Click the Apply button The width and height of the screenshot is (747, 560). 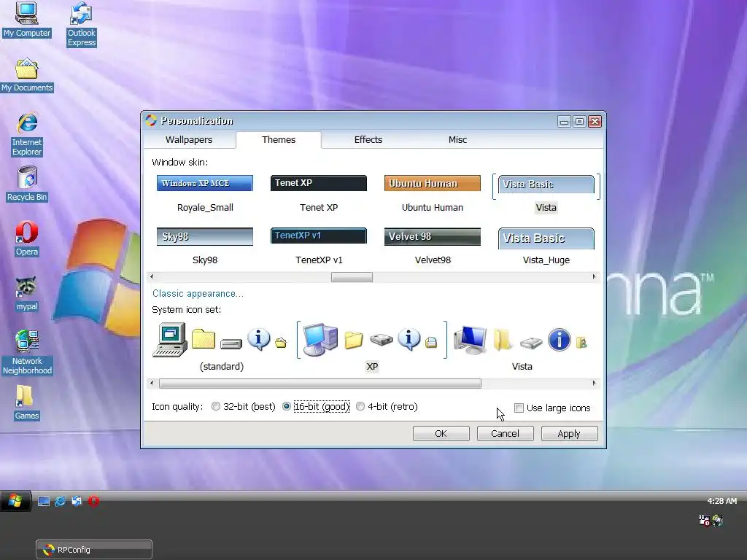click(569, 433)
